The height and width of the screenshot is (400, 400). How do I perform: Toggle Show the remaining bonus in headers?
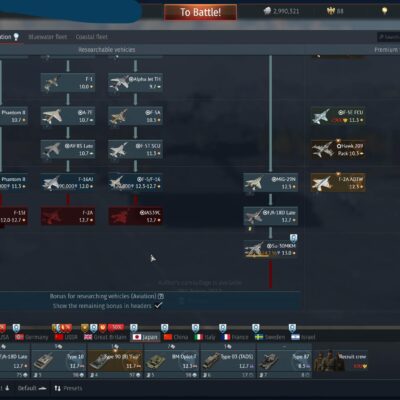click(159, 305)
